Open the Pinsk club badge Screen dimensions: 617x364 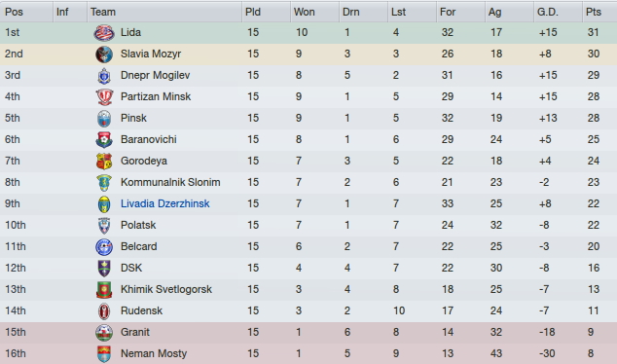[x=104, y=118]
